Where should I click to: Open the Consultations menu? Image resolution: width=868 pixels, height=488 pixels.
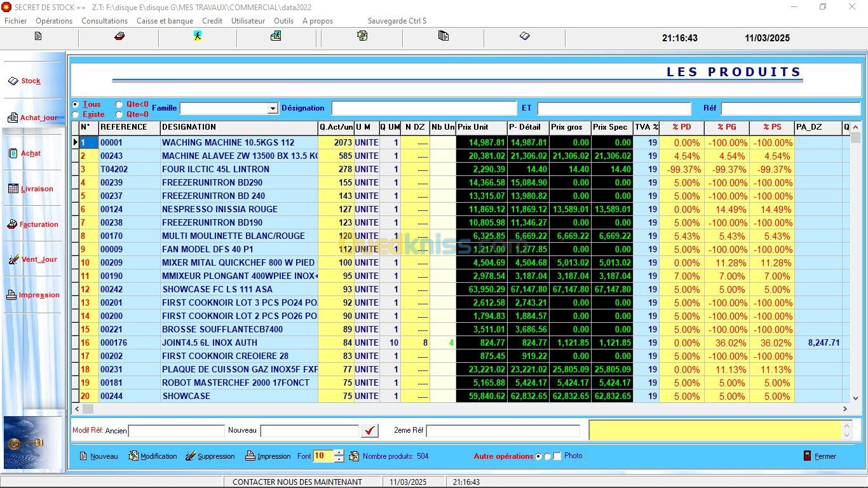tap(104, 21)
